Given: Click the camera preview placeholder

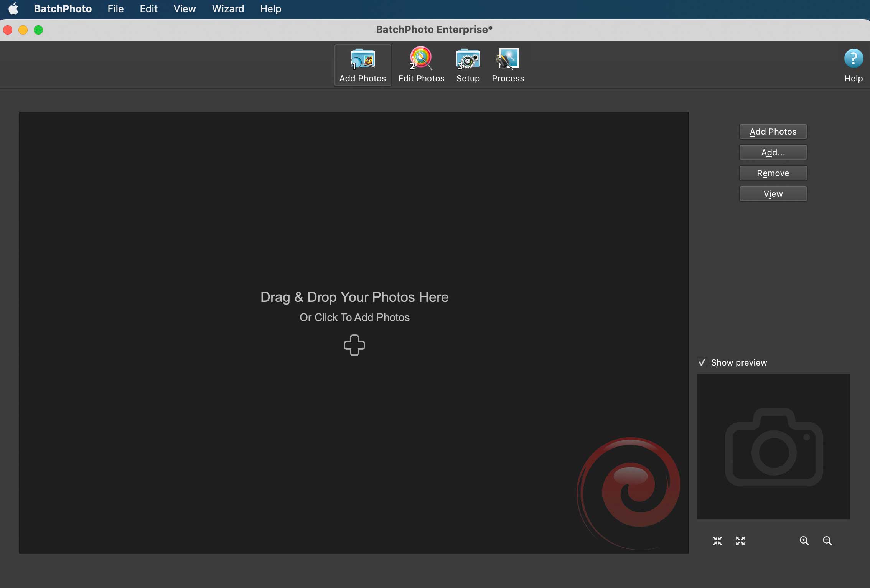Looking at the screenshot, I should (x=773, y=446).
